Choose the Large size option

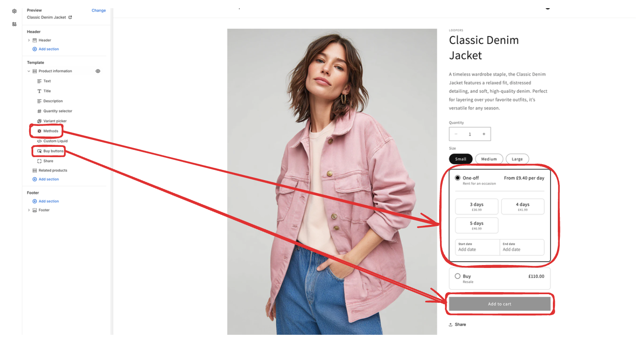tap(517, 159)
